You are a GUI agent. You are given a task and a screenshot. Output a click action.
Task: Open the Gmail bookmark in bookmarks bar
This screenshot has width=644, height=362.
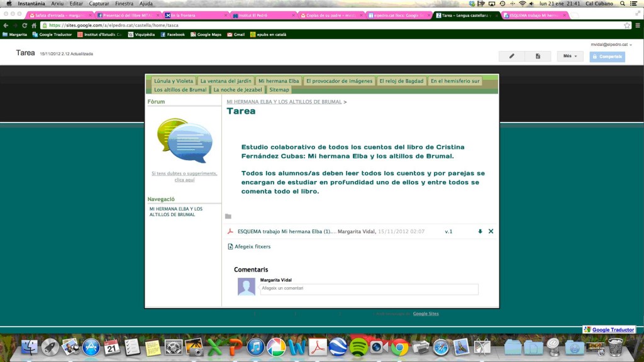(236, 35)
